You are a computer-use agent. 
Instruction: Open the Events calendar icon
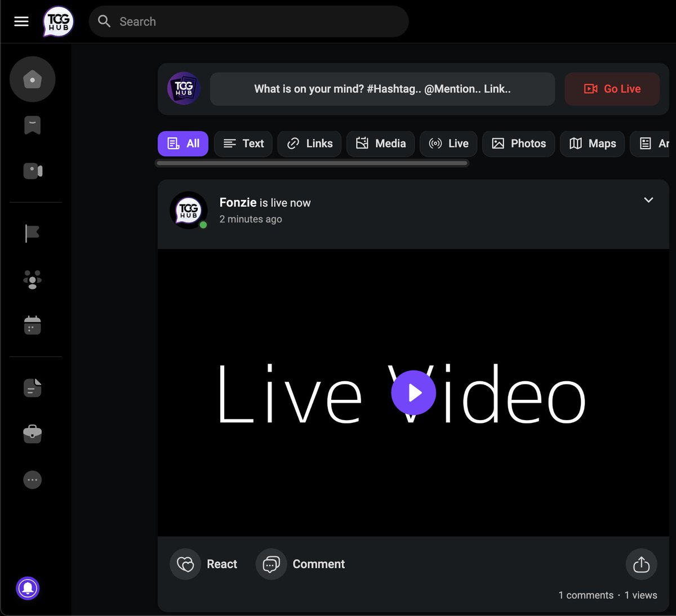tap(32, 325)
